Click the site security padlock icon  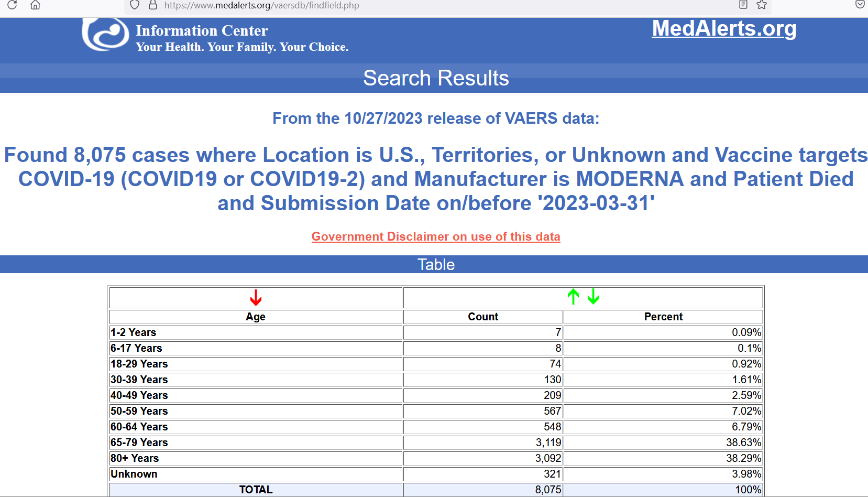click(153, 5)
